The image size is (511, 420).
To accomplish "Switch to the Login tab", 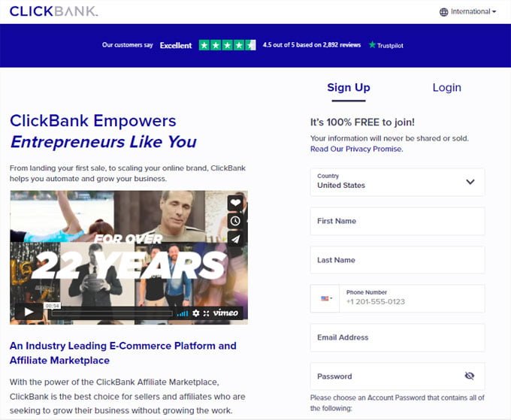I will 447,87.
